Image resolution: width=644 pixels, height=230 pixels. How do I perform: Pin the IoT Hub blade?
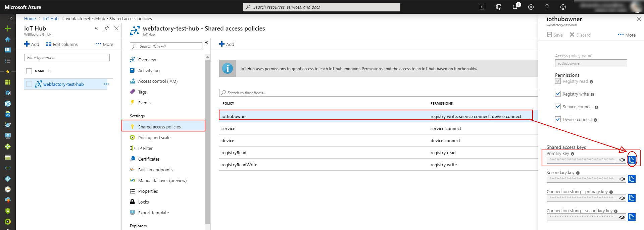[x=106, y=28]
